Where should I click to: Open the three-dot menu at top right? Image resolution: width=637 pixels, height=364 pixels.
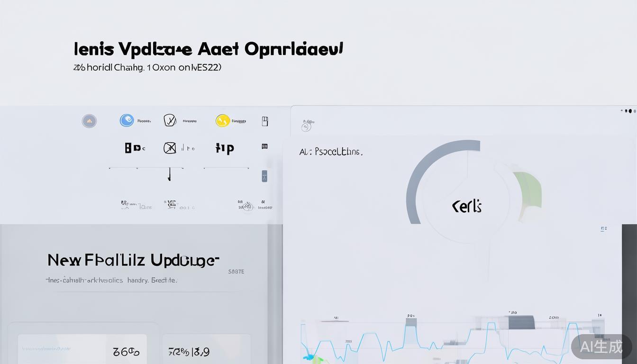628,111
